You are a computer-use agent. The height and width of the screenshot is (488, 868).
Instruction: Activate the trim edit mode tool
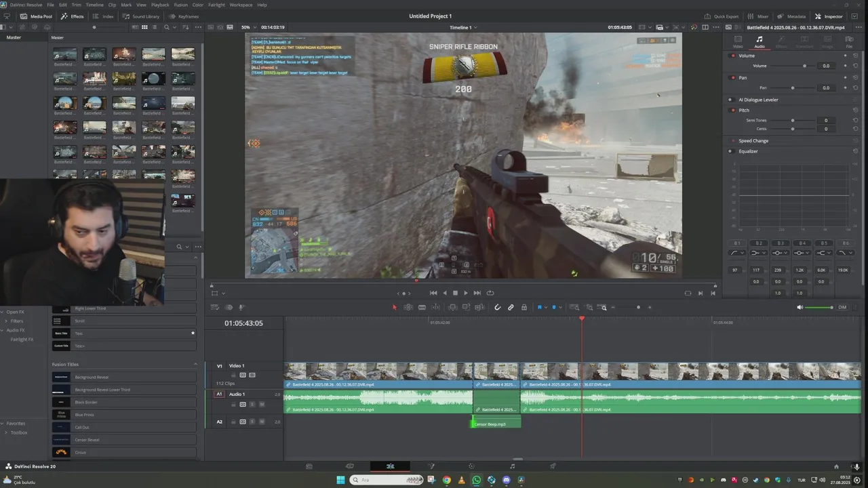408,308
